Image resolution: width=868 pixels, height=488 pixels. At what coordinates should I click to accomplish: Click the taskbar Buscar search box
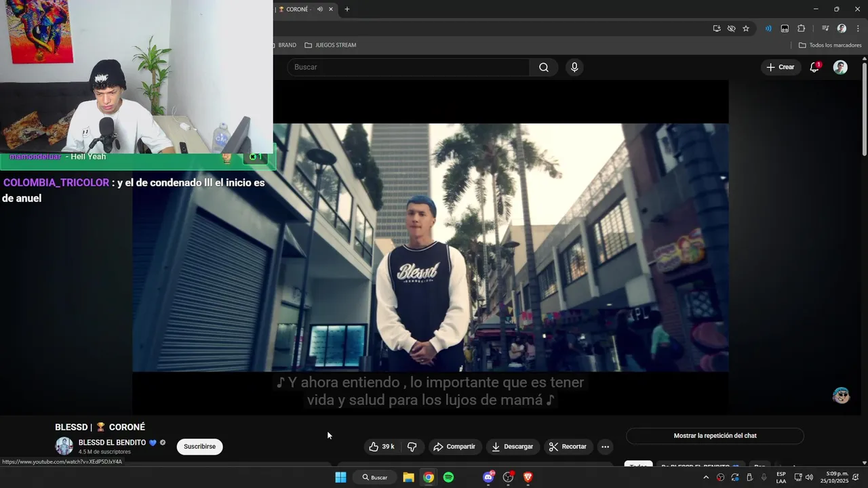(x=374, y=477)
